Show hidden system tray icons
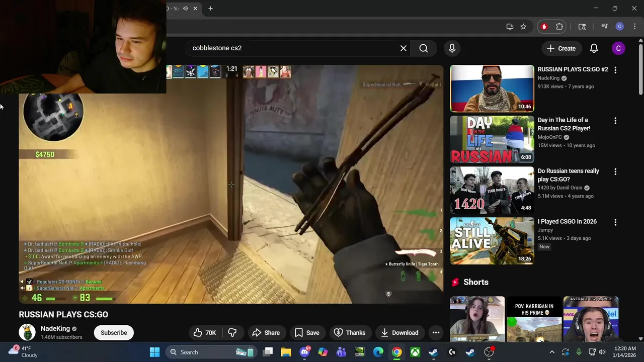Image resolution: width=644 pixels, height=362 pixels. tap(552, 352)
